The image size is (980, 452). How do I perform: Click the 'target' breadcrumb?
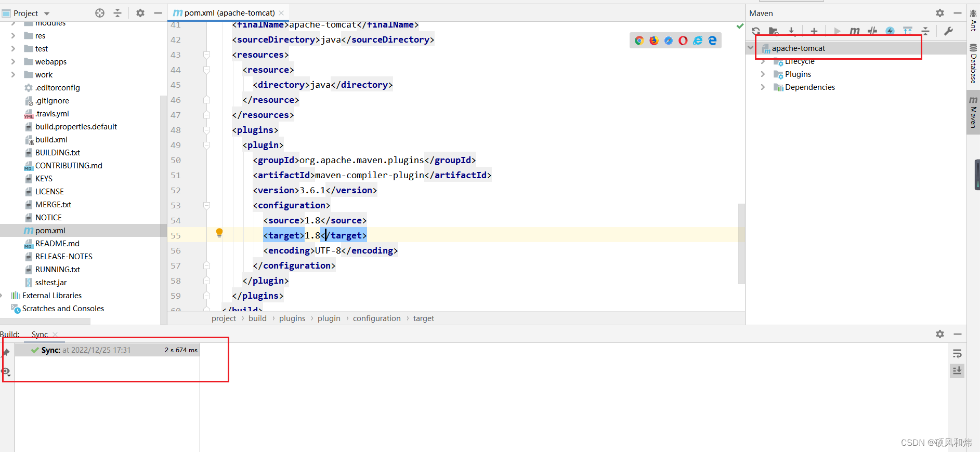pos(424,318)
